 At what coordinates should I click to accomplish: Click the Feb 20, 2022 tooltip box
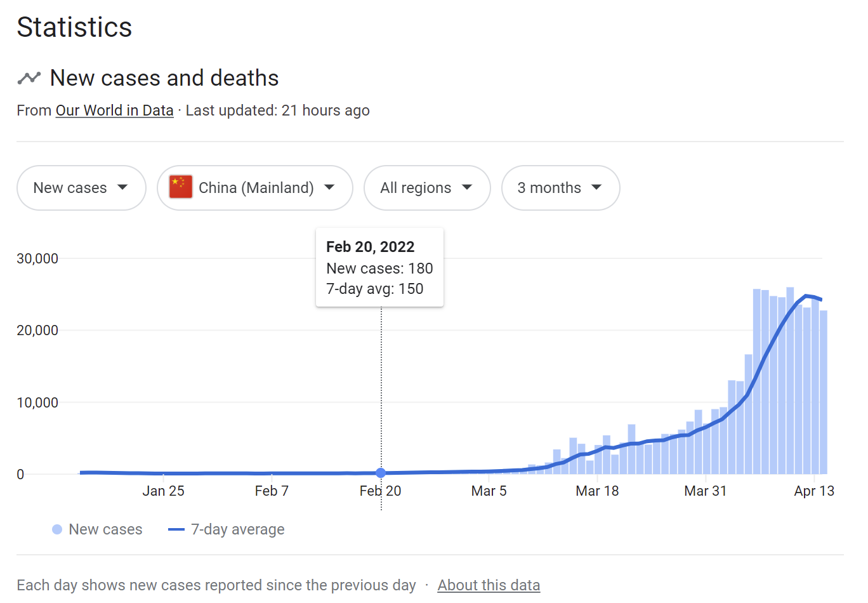(379, 267)
